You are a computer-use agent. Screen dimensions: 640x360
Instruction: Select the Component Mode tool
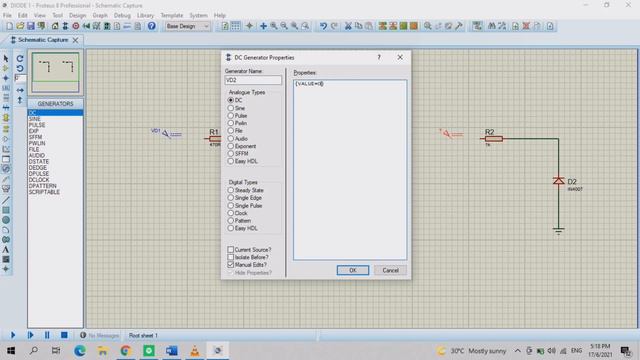pyautogui.click(x=6, y=68)
